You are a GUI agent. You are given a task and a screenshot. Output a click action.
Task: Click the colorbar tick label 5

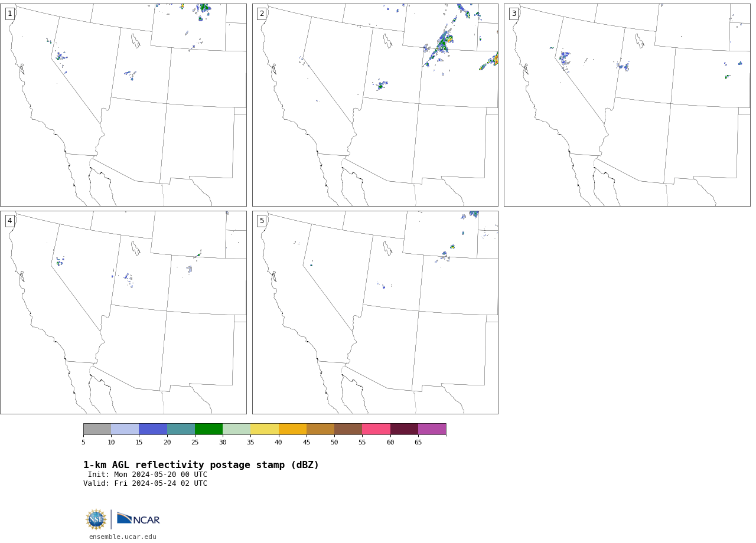pyautogui.click(x=83, y=442)
